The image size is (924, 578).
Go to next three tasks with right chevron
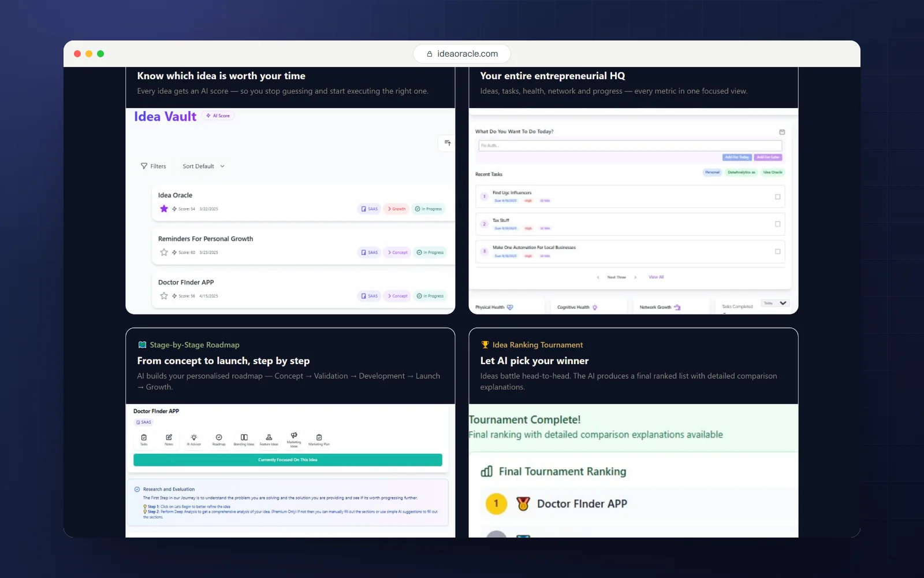[635, 277]
